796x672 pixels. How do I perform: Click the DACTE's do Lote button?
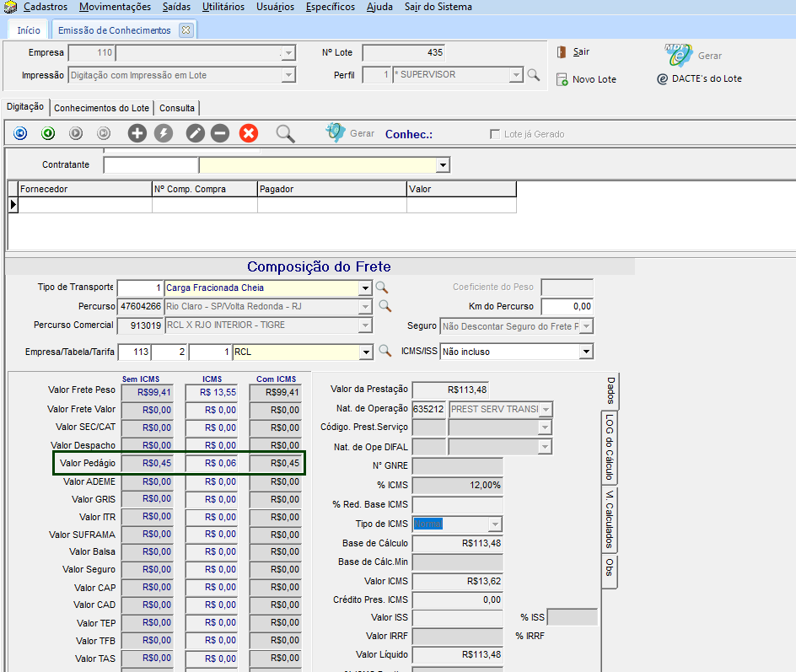point(699,79)
